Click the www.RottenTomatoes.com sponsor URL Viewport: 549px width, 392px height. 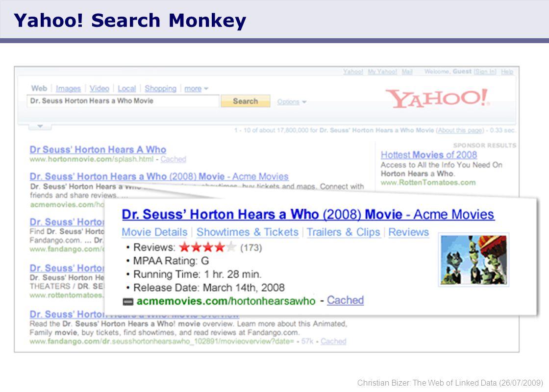[428, 182]
